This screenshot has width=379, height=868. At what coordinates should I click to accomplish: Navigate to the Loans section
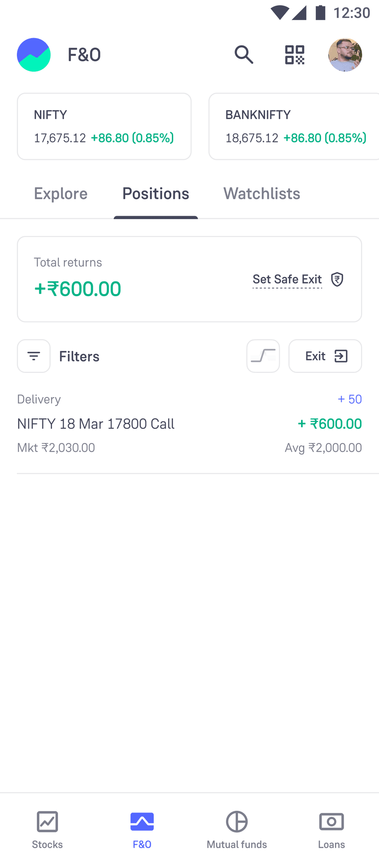[x=332, y=830]
